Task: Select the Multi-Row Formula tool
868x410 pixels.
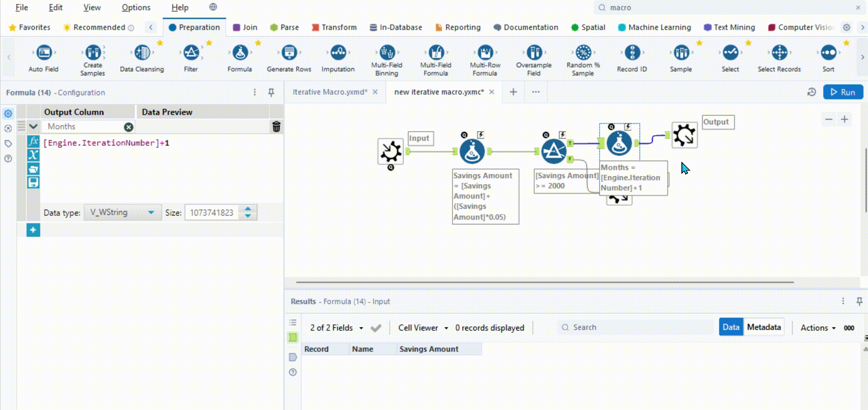Action: click(x=485, y=54)
